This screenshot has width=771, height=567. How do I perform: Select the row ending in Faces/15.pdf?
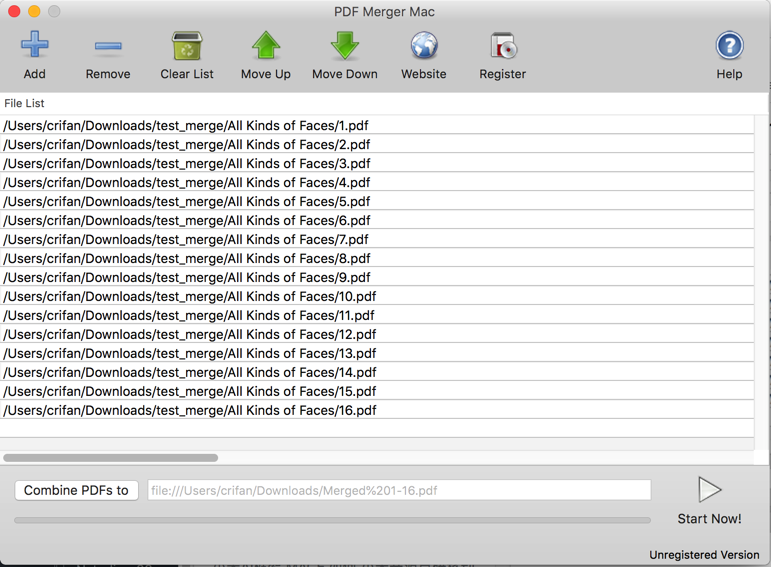click(377, 391)
